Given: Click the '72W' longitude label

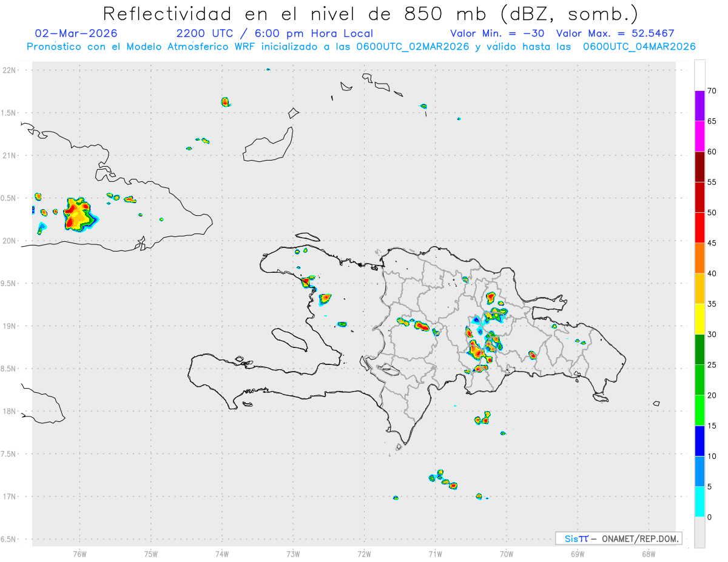Looking at the screenshot, I should pos(364,554).
